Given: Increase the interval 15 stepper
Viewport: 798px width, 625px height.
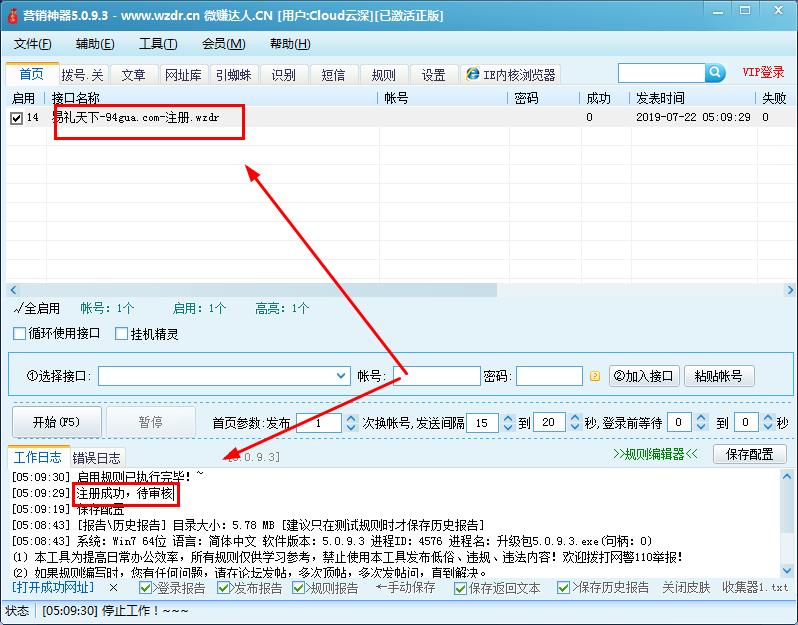Looking at the screenshot, I should point(508,418).
